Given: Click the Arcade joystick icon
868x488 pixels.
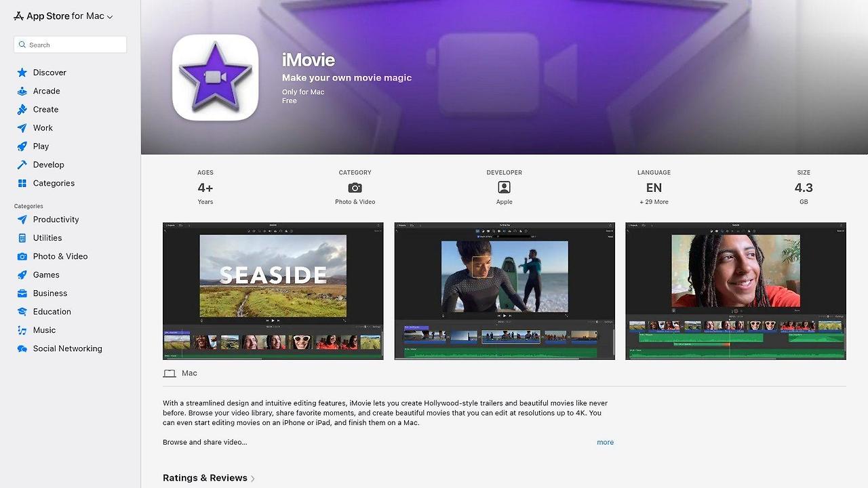Looking at the screenshot, I should point(22,91).
